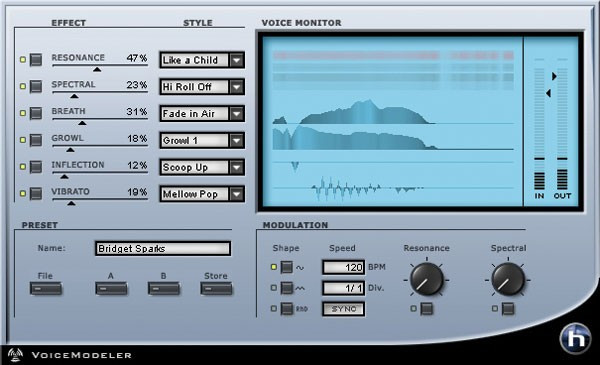Enable the Spectral modulation toggle below knob

coord(508,308)
